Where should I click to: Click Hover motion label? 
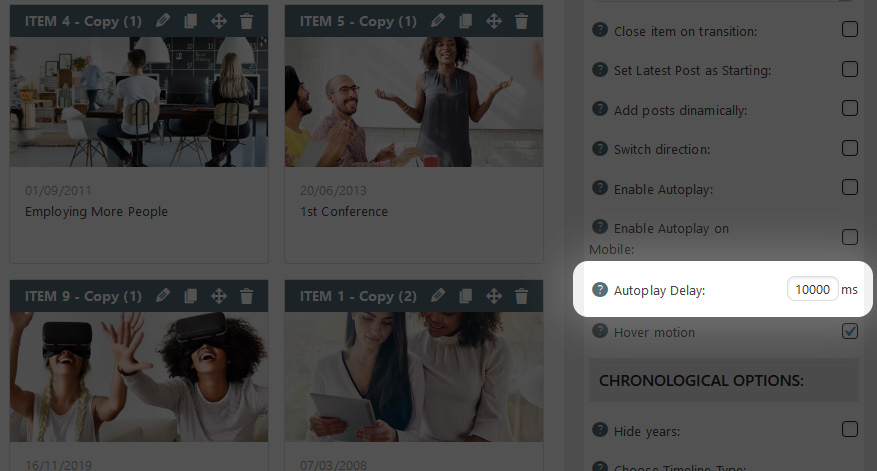click(x=654, y=332)
